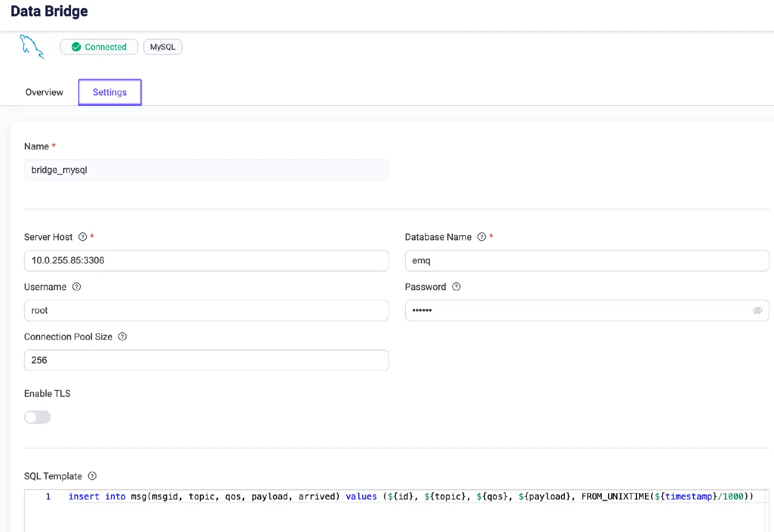Image resolution: width=774 pixels, height=532 pixels.
Task: Open the Database Name help tooltip icon
Action: tap(482, 236)
